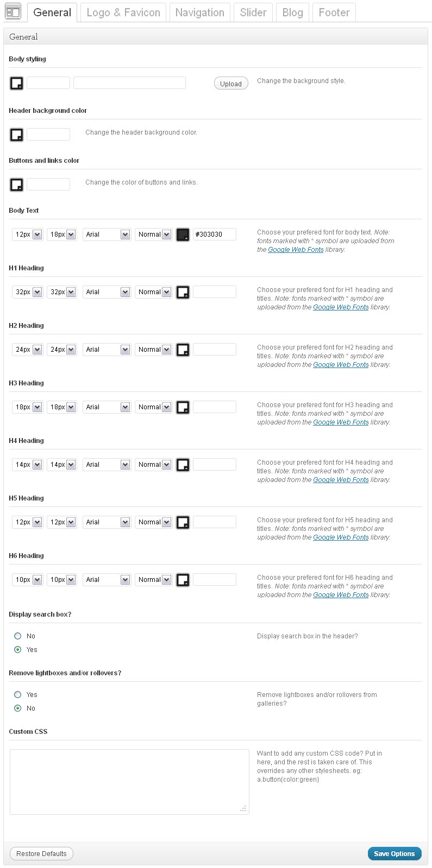Open the Buttons and links color picker icon

pos(17,185)
